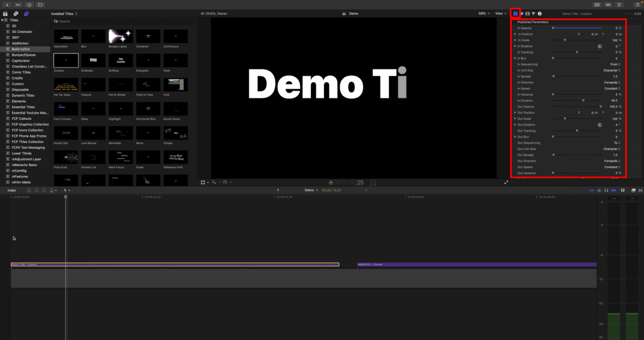Screen dimensions: 644x340
Task: Toggle the headphones Solo icon
Action: point(606,190)
